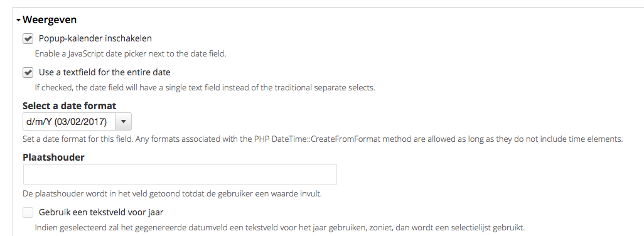
Task: Click the 'Indien geselecteerd' description text
Action: (x=280, y=227)
